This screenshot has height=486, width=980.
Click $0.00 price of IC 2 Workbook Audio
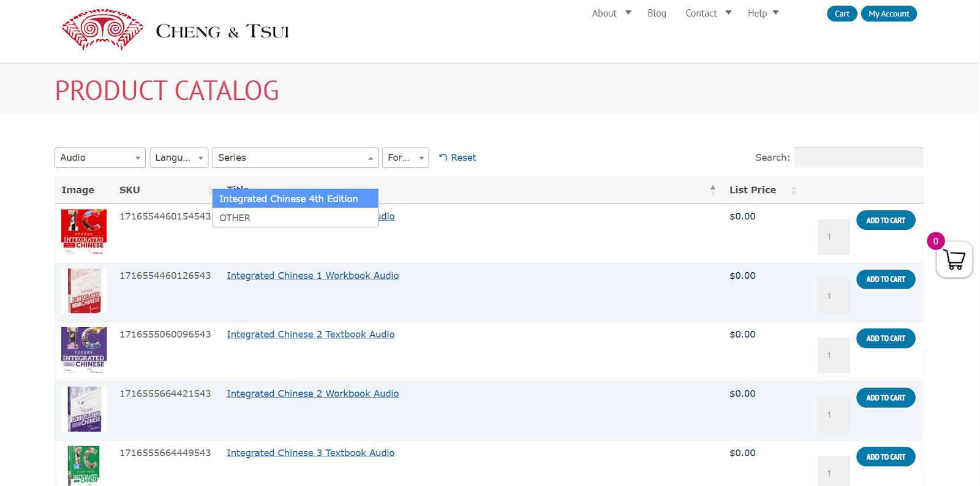(742, 393)
